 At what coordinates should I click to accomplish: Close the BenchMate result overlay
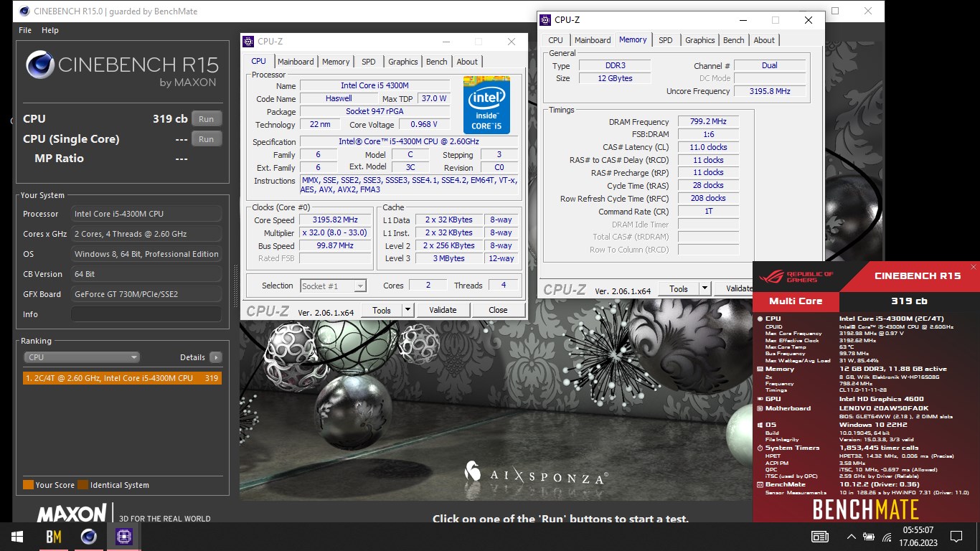click(x=974, y=267)
